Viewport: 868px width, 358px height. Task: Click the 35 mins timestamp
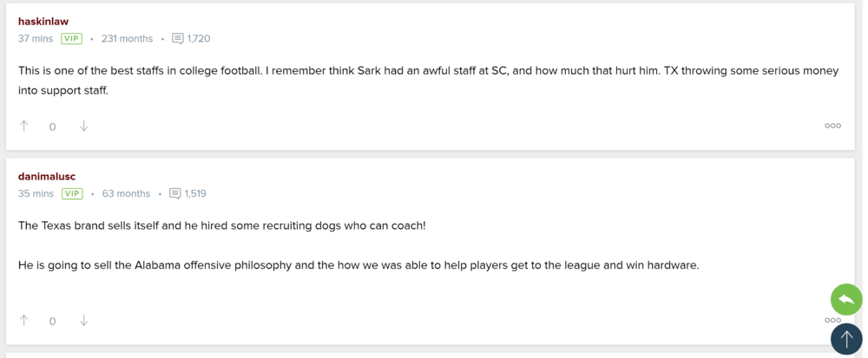(36, 194)
